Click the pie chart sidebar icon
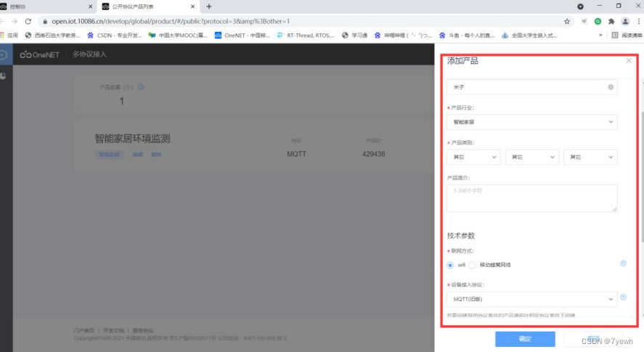 point(4,76)
